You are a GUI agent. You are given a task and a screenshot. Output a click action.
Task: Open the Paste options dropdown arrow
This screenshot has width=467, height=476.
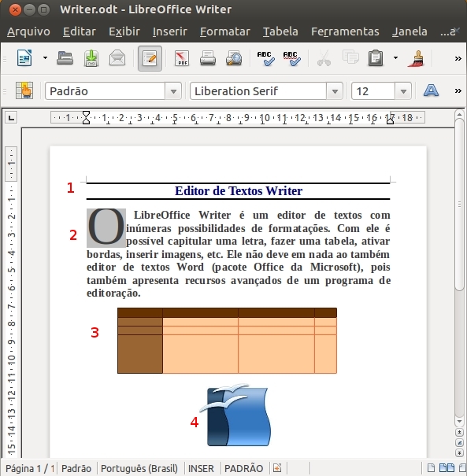(x=395, y=57)
